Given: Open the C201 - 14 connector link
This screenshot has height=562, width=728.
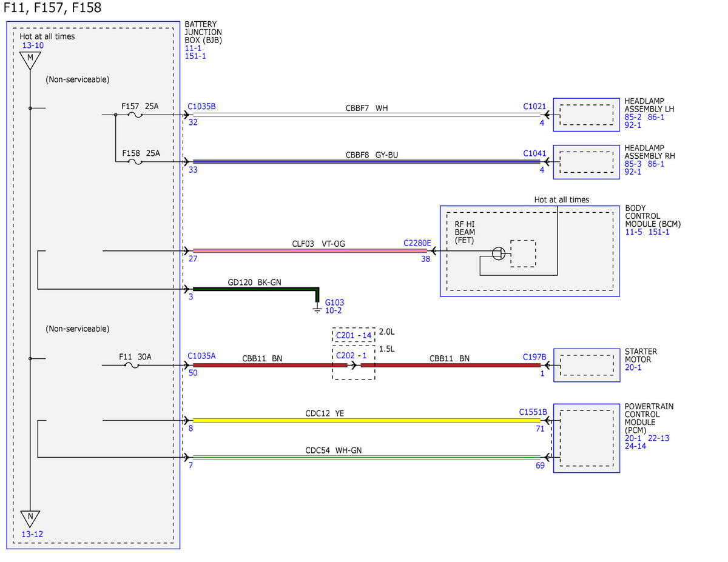Looking at the screenshot, I should coord(354,335).
